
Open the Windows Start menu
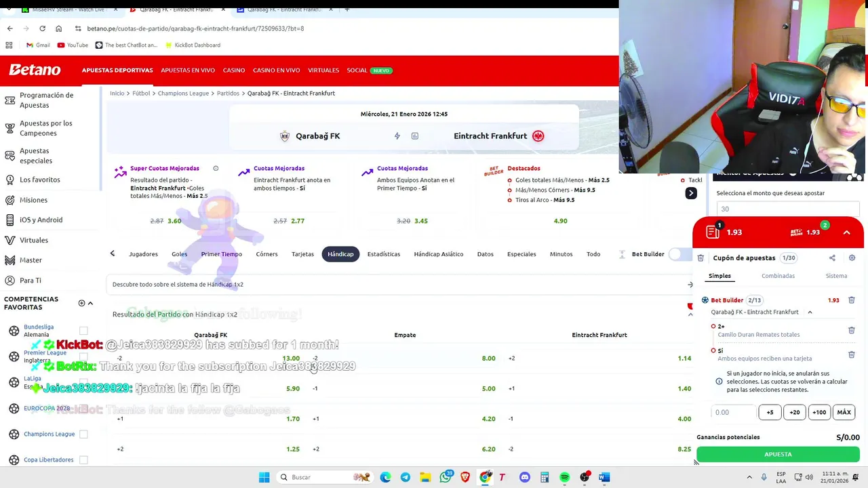point(264,477)
